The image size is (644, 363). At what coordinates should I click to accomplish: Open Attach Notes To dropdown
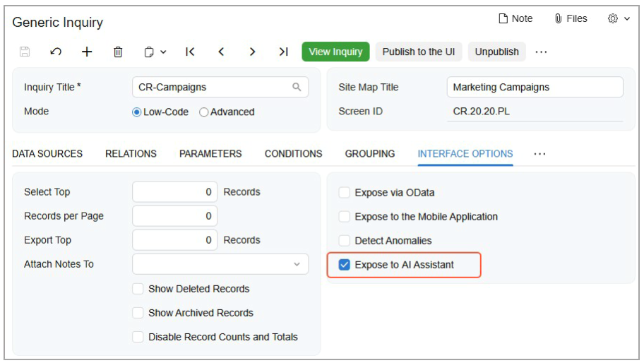[x=297, y=265]
